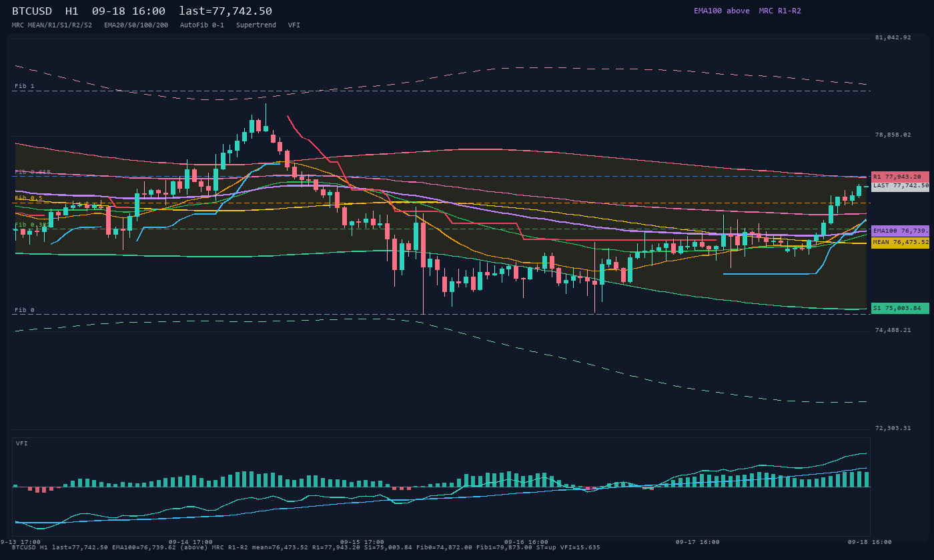Screen dimensions: 934x560
Task: Click the H1 timeframe in the title
Action: [71, 11]
